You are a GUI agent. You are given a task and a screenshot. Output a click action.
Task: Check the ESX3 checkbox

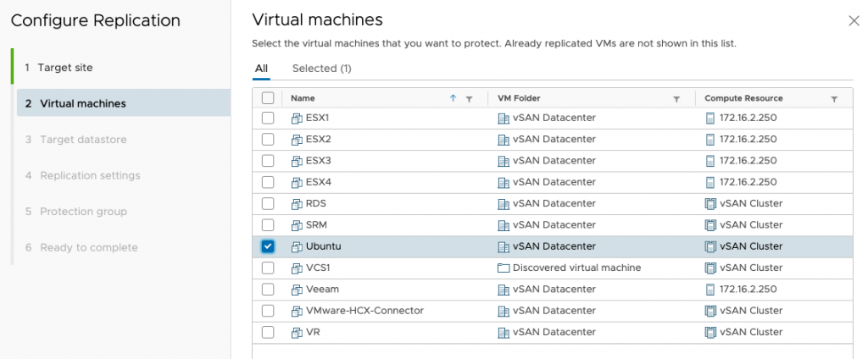tap(268, 161)
